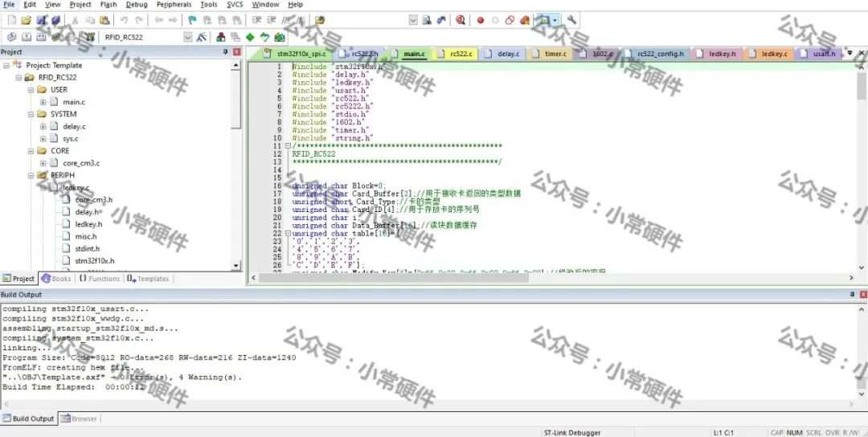Unindent the selected lines
868x437 pixels.
272,20
